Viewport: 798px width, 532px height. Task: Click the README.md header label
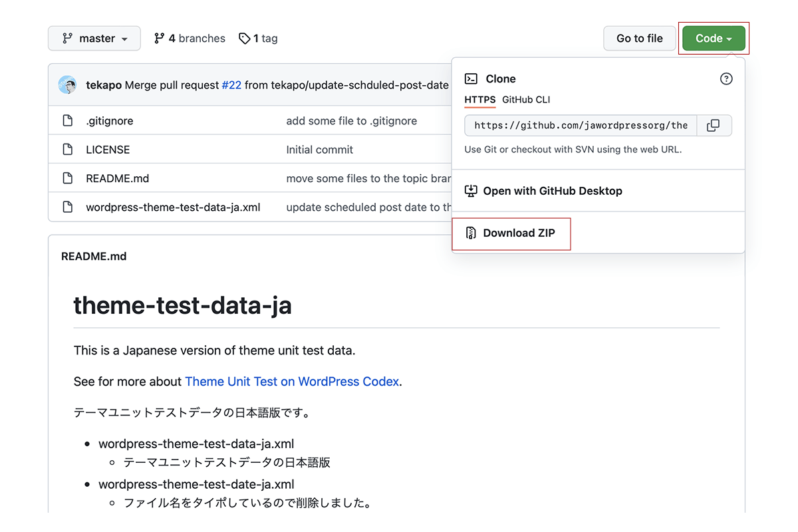94,256
